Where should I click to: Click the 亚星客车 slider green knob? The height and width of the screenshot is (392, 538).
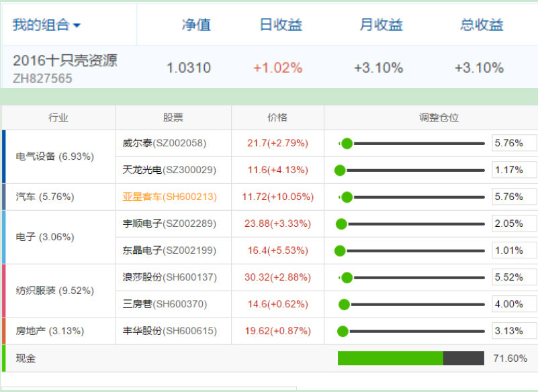(347, 197)
